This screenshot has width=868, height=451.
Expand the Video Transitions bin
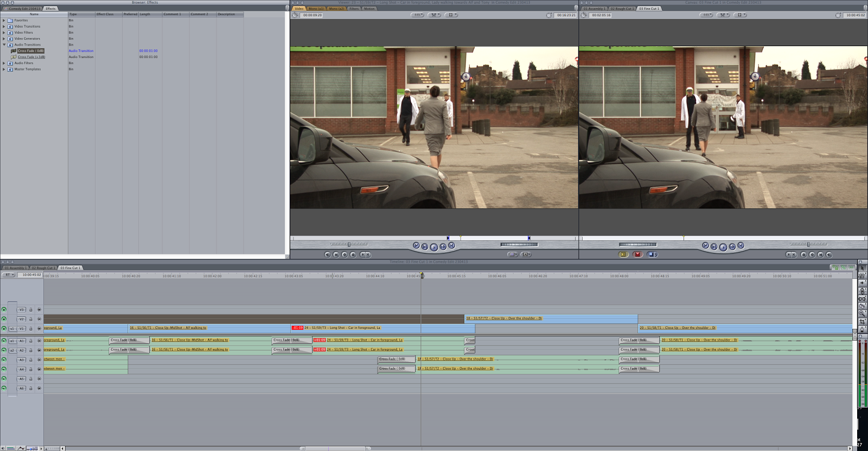[4, 26]
